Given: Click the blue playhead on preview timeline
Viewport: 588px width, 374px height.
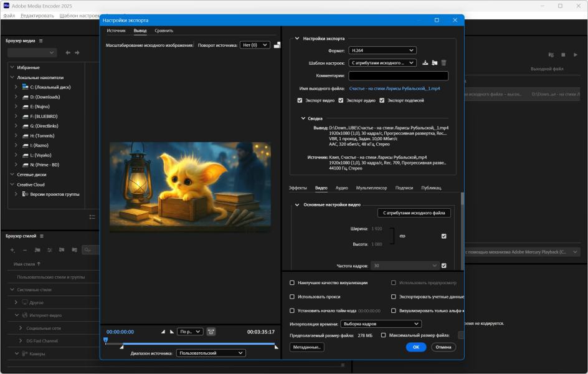Looking at the screenshot, I should (x=105, y=340).
